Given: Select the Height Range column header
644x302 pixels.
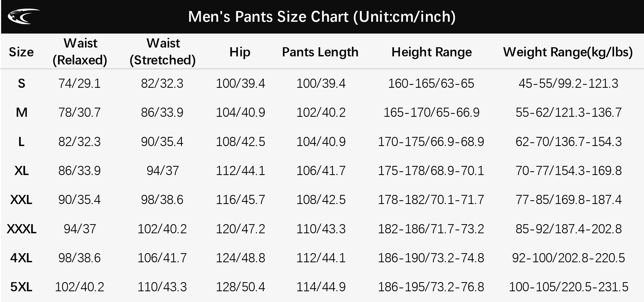Looking at the screenshot, I should [431, 52].
